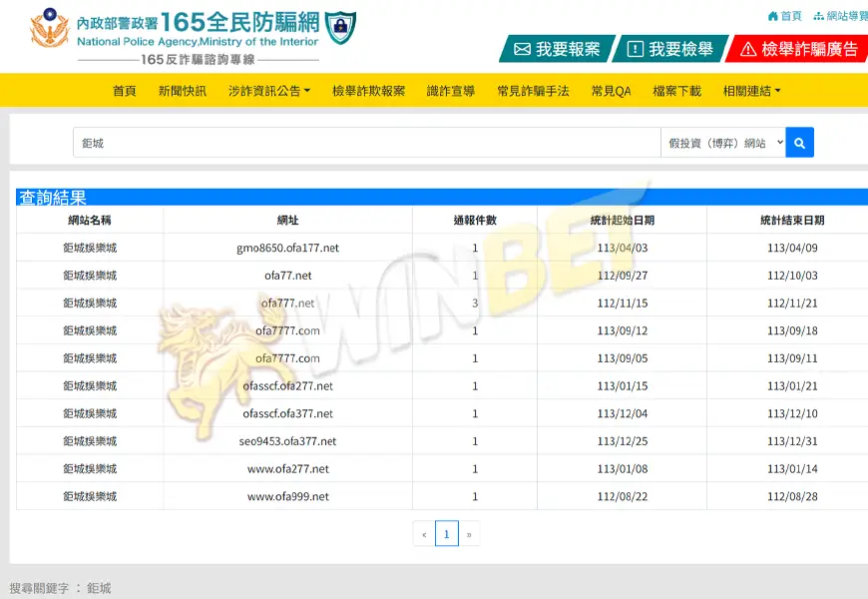868x599 pixels.
Task: Expand the 涉詐資訊公告 menu
Action: click(268, 91)
